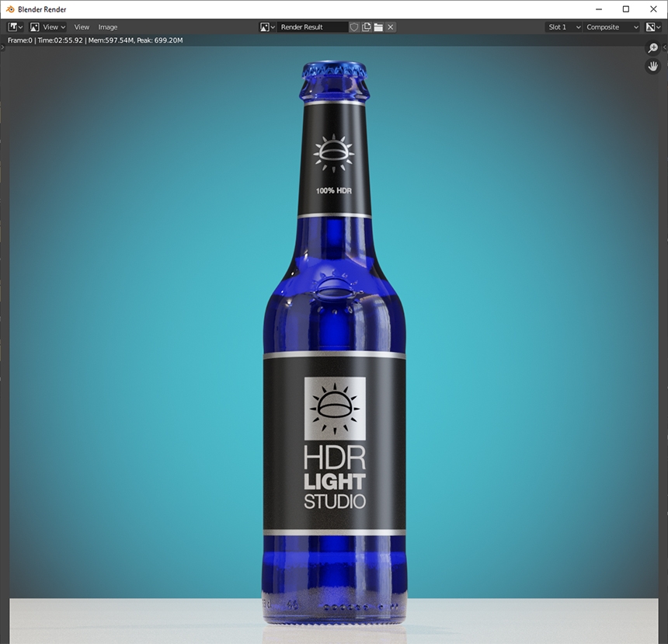Screen dimensions: 668x644
Task: Open the Composite layer dropdown
Action: 611,27
